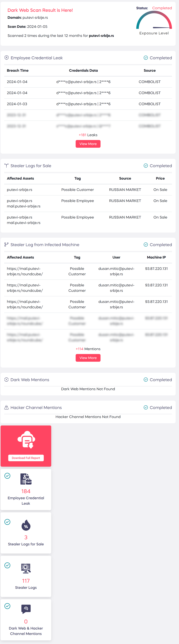Click the Status Completed label at top
Image resolution: width=179 pixels, height=644 pixels.
154,8
